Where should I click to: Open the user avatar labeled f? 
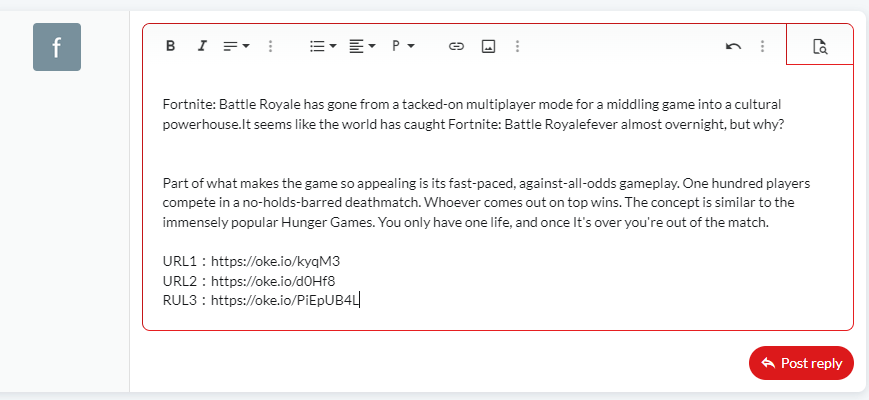pyautogui.click(x=57, y=47)
